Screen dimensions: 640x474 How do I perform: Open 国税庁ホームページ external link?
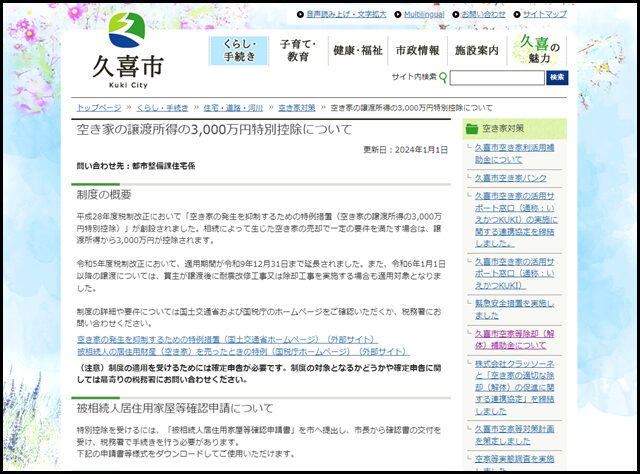click(243, 352)
